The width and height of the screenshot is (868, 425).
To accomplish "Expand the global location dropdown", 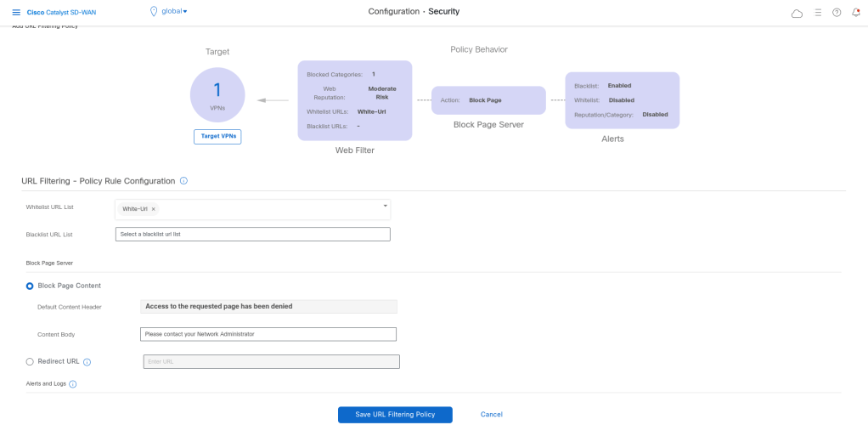I will click(169, 11).
